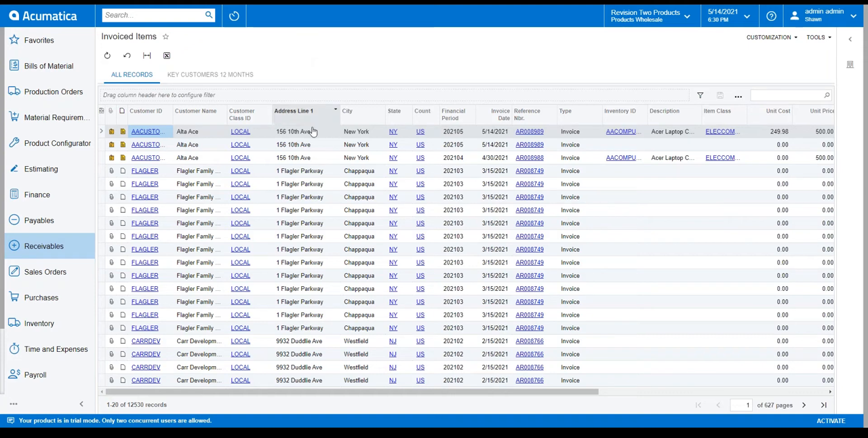Screen dimensions: 868x438
Task: Open the grid more options ellipsis
Action: [x=738, y=96]
